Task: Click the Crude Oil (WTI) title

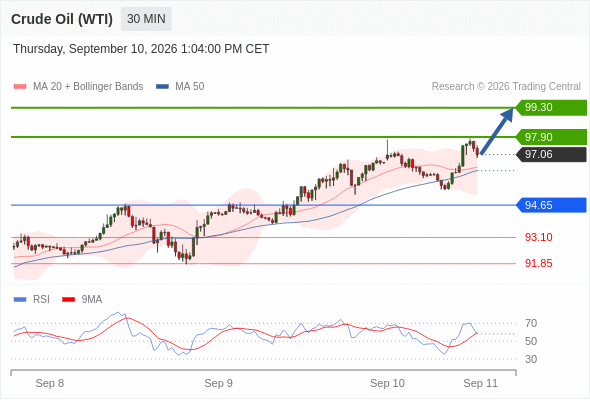Action: [62, 19]
